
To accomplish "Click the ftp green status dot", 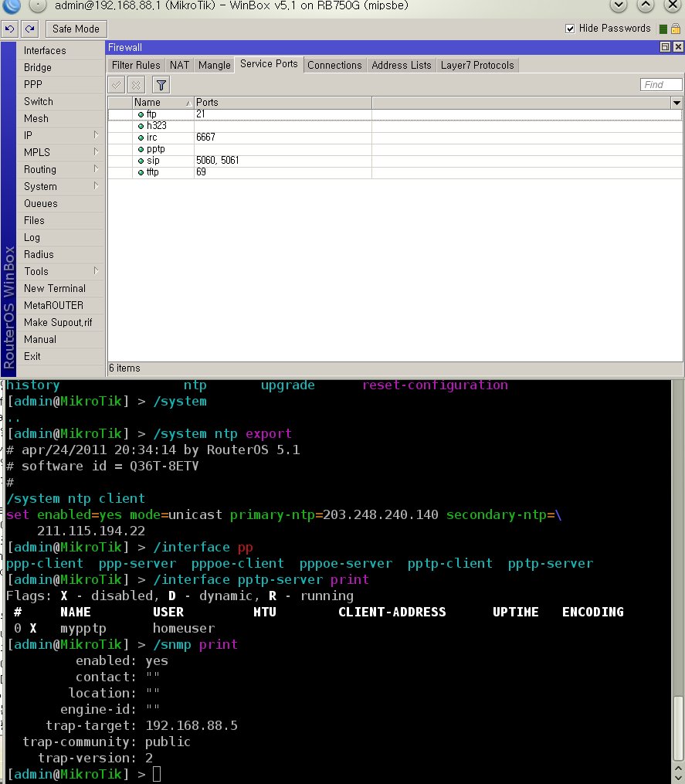I will (141, 114).
